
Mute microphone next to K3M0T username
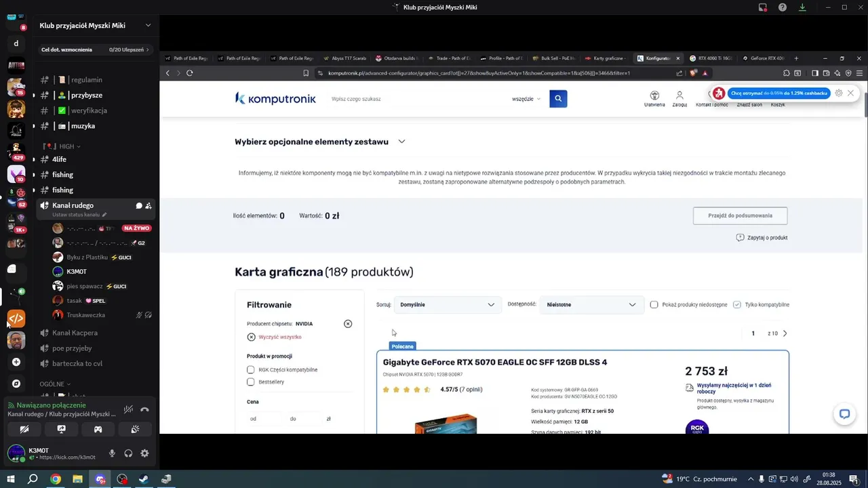pos(112,453)
